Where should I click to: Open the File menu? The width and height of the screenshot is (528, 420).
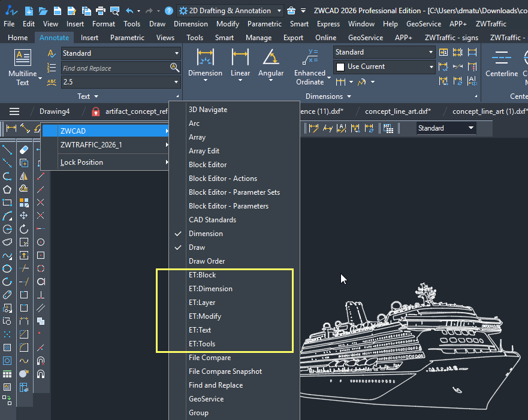(9, 24)
